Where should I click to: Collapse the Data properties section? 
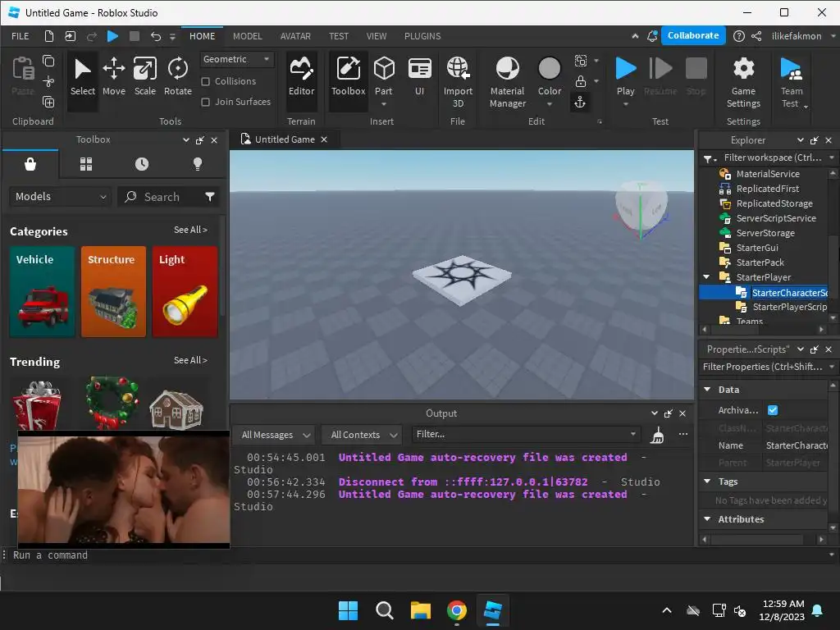(x=707, y=390)
